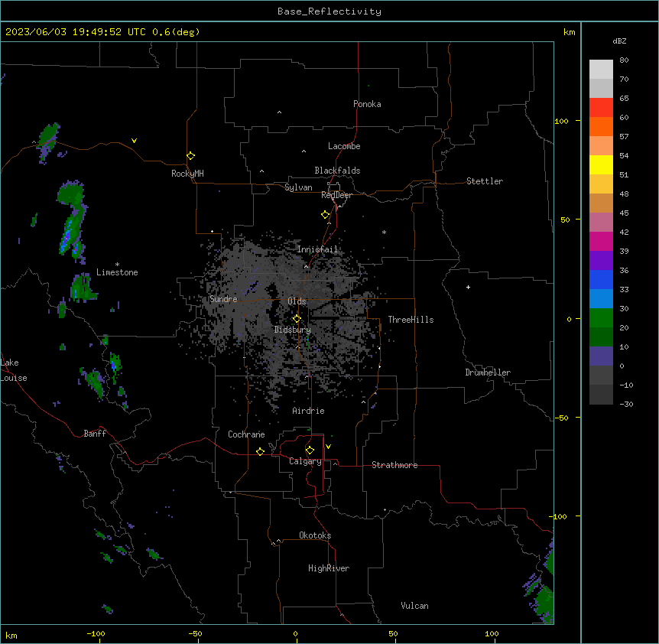This screenshot has width=659, height=644.
Task: Click the Airdrie town label
Action: coord(308,411)
